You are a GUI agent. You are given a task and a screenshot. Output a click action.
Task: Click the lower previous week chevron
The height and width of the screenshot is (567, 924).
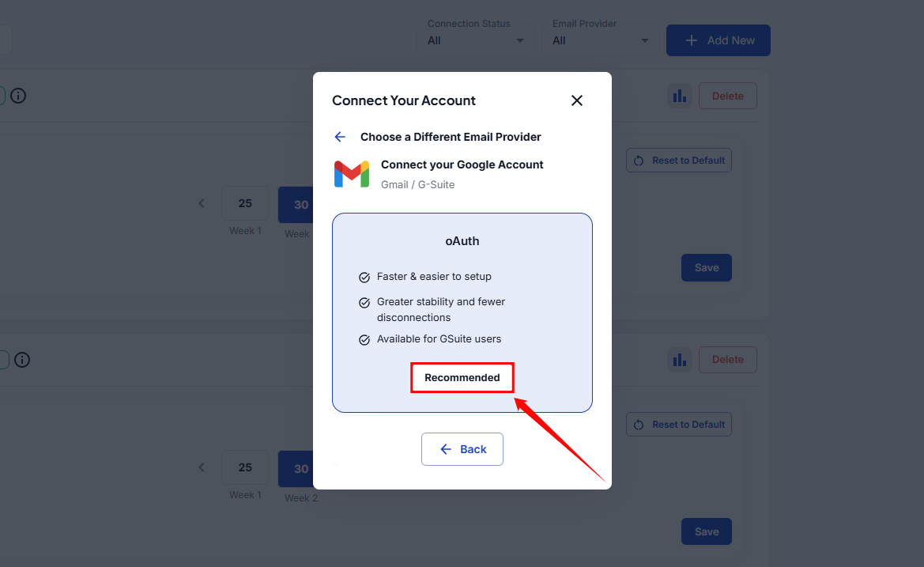[202, 467]
